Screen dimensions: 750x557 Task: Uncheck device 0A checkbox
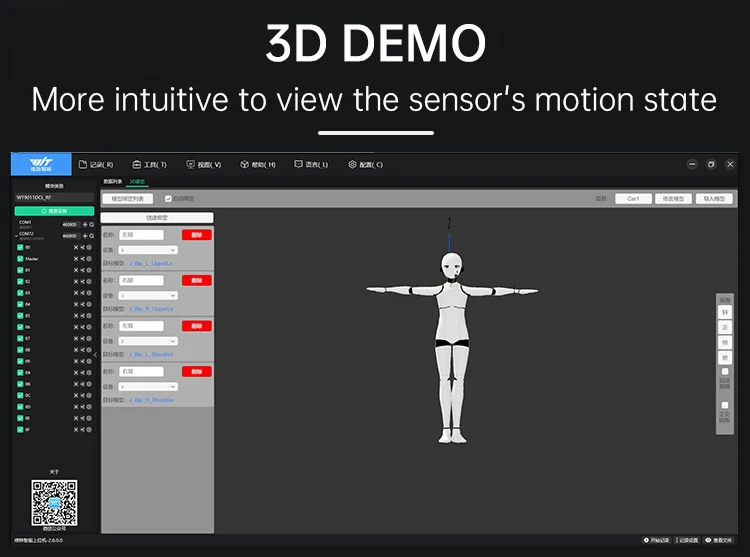[20, 372]
